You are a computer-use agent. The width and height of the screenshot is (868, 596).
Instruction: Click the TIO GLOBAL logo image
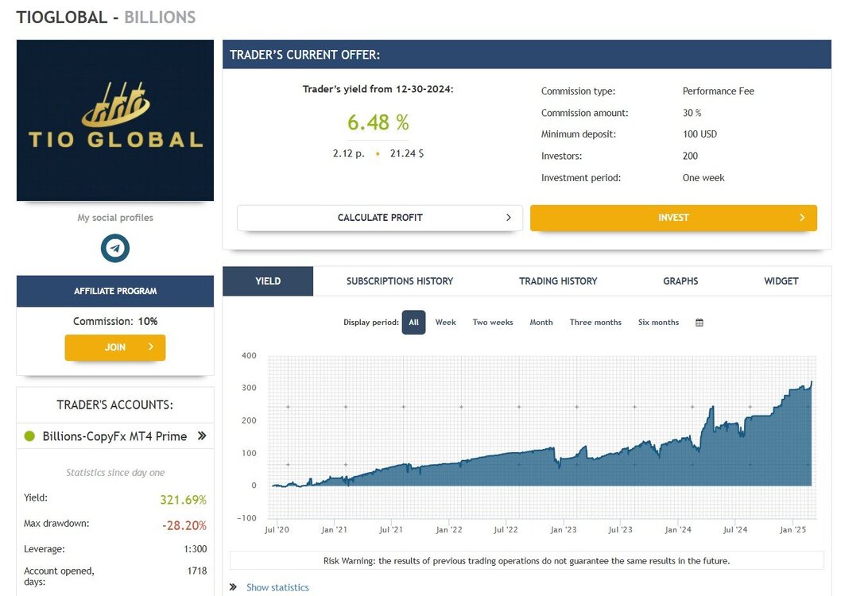pos(115,120)
